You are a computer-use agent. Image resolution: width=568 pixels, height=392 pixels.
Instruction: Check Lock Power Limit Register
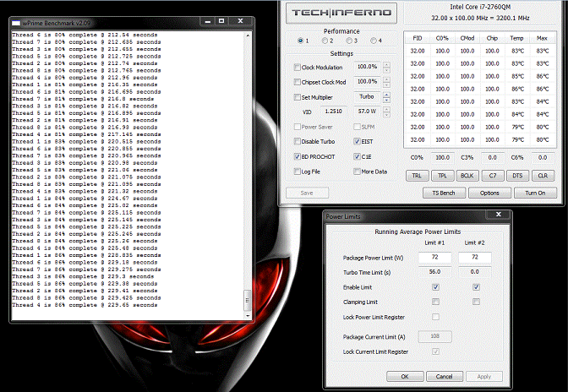click(436, 317)
